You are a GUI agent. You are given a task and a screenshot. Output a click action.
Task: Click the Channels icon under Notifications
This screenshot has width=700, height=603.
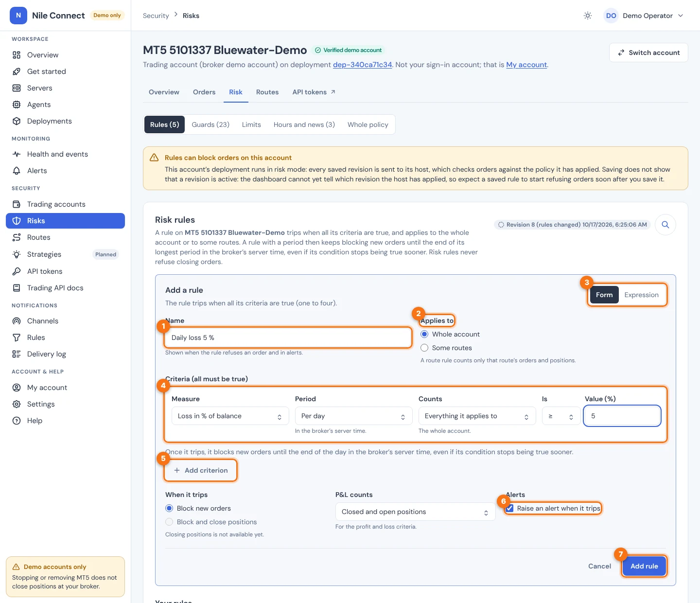(x=17, y=321)
